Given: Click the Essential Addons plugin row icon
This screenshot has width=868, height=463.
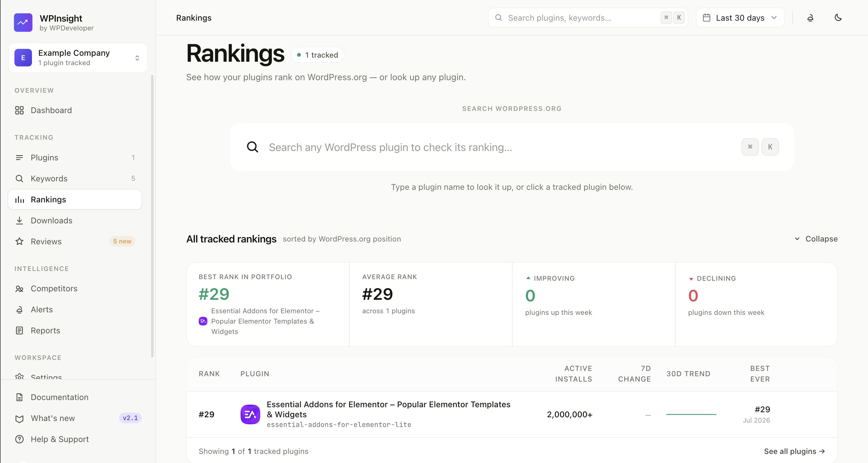Looking at the screenshot, I should pos(250,414).
